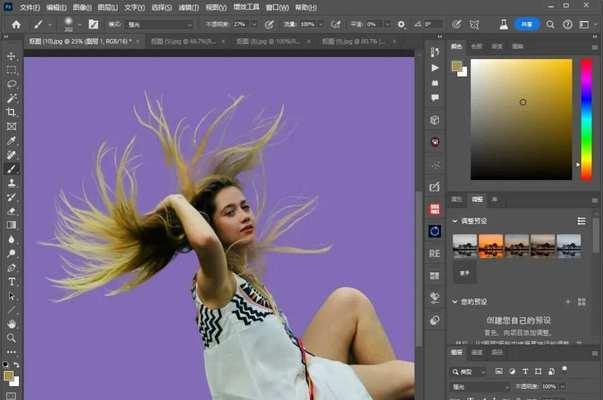Open the search magnifier in options bar

[550, 25]
